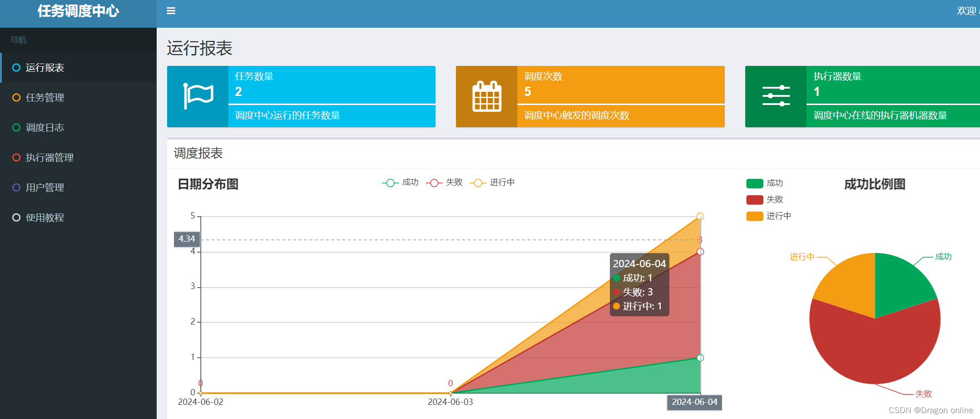Viewport: 980px width, 419px height.
Task: Click the red circle icon beside 执行器管理
Action: pos(16,158)
